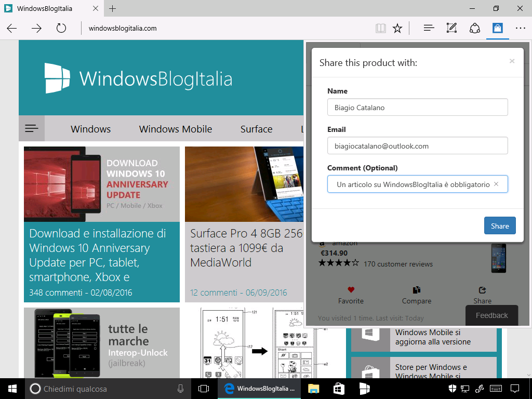The height and width of the screenshot is (399, 532).
Task: Open the touch keyboard
Action: pyautogui.click(x=496, y=389)
